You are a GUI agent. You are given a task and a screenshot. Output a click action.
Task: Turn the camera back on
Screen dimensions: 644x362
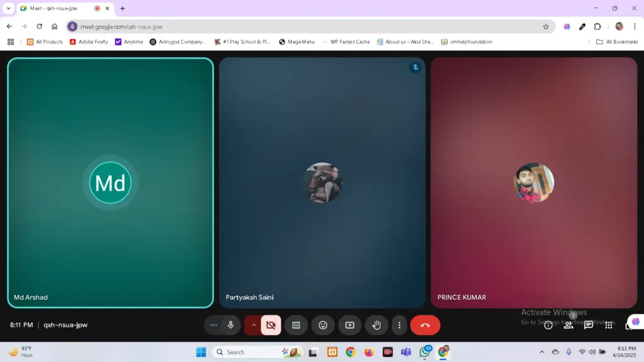pos(271,325)
